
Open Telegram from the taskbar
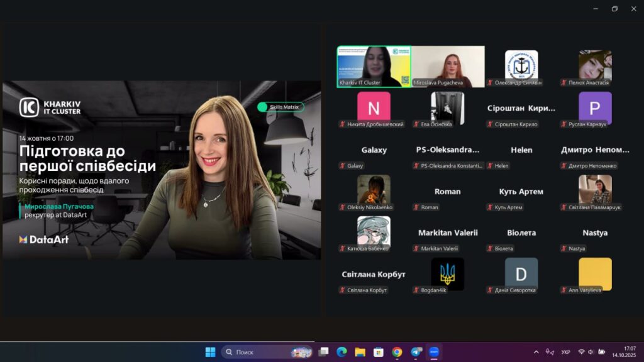pyautogui.click(x=416, y=352)
